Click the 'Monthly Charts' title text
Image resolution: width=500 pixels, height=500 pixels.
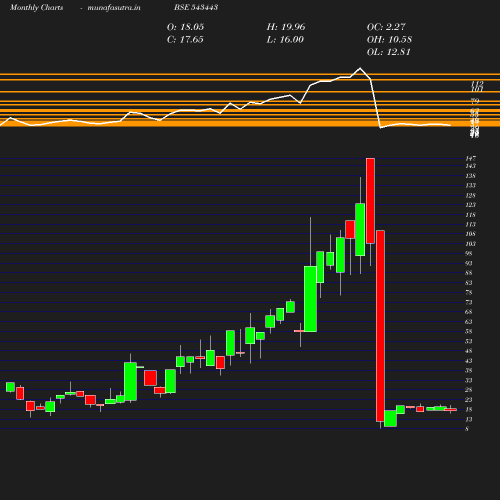(36, 8)
